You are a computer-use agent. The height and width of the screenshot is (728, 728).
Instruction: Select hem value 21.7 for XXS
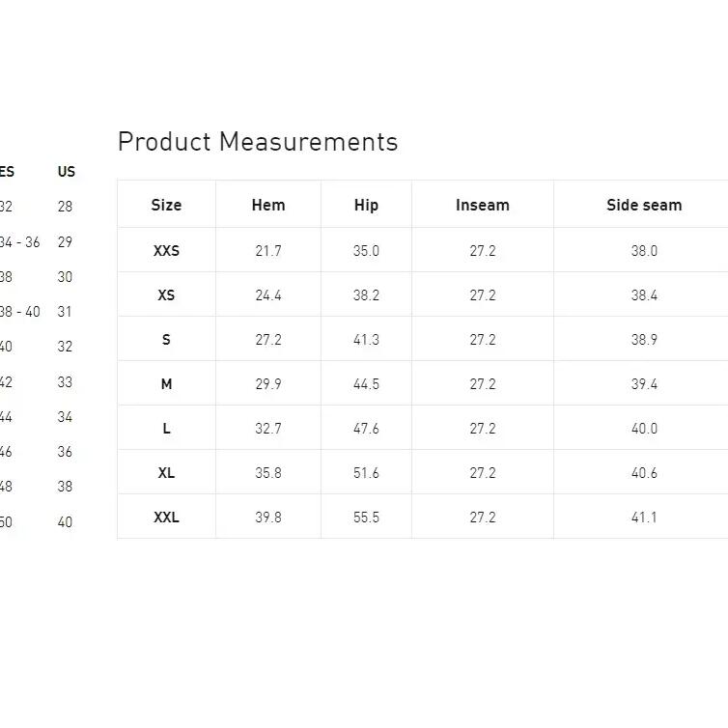tap(268, 251)
